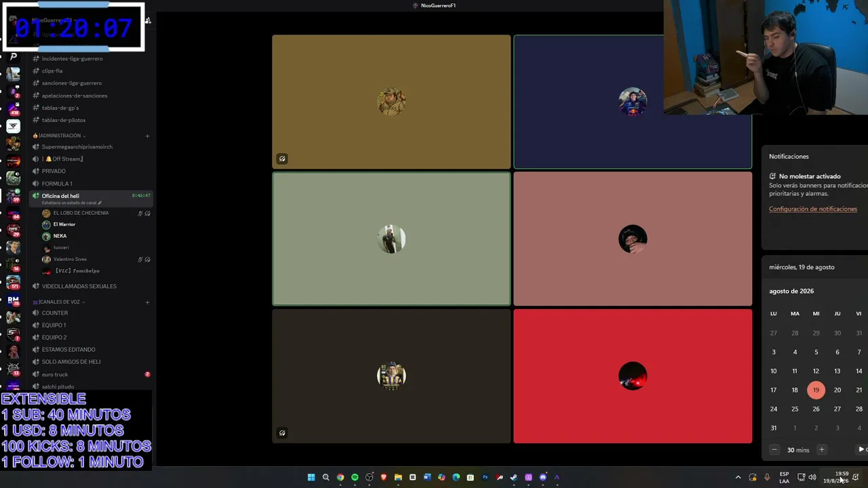Click the microphone tray icon
Image resolution: width=868 pixels, height=488 pixels.
[x=767, y=477]
